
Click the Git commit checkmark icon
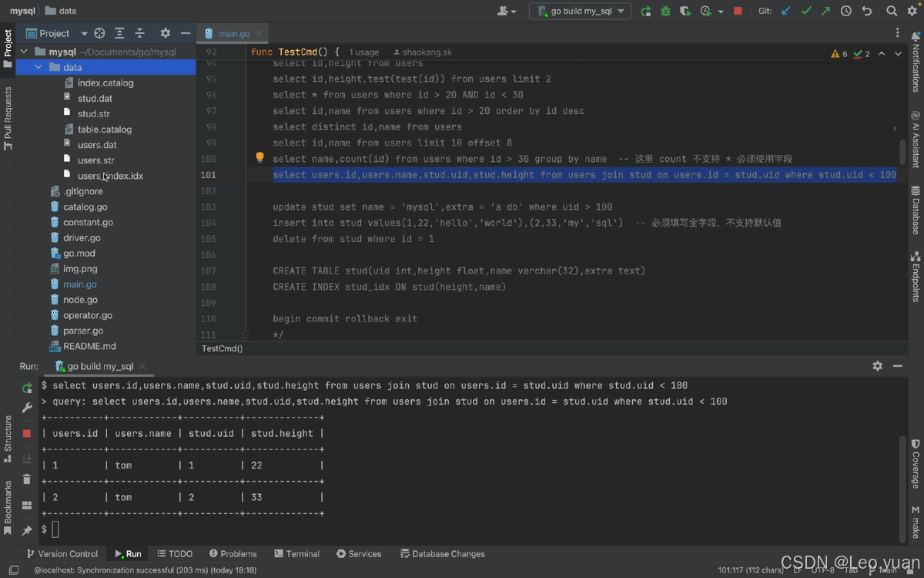pyautogui.click(x=806, y=11)
